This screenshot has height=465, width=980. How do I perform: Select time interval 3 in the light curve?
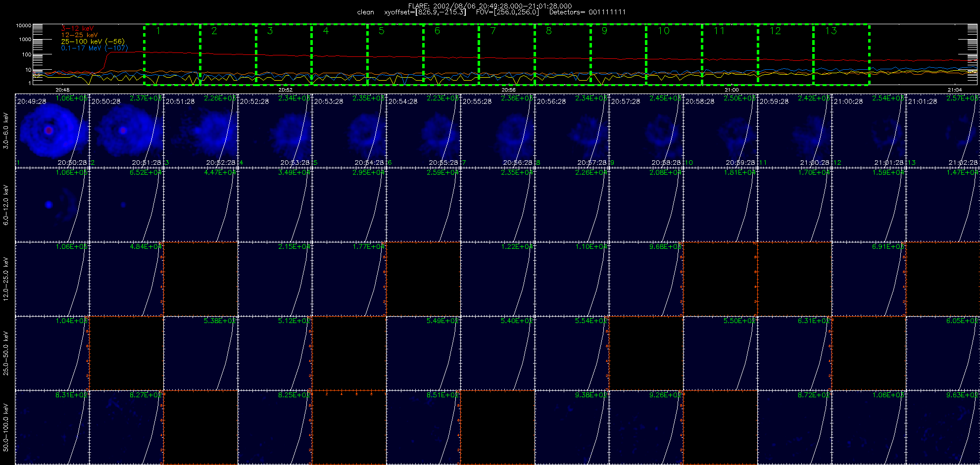coord(284,54)
